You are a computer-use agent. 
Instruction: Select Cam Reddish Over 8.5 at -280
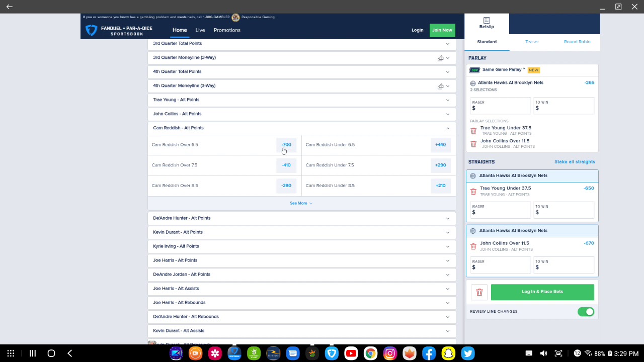[286, 186]
